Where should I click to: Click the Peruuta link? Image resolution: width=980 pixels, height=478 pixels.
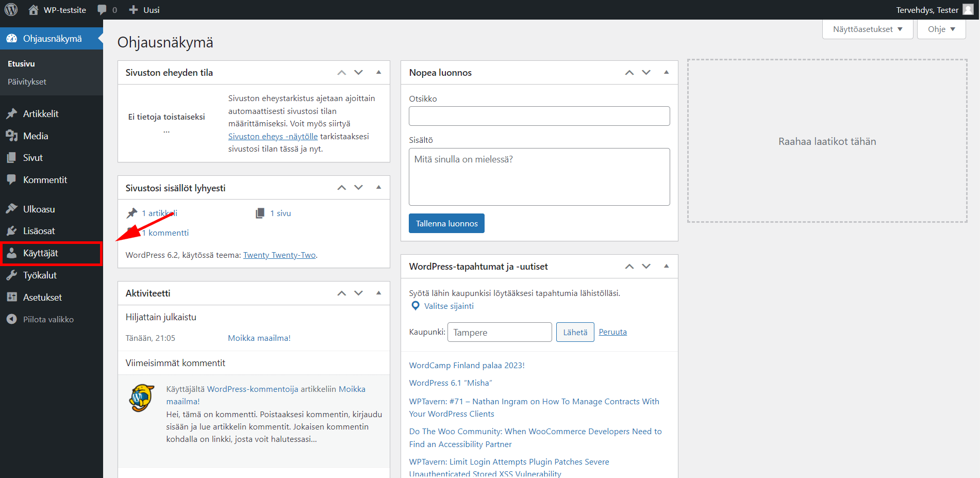point(613,332)
